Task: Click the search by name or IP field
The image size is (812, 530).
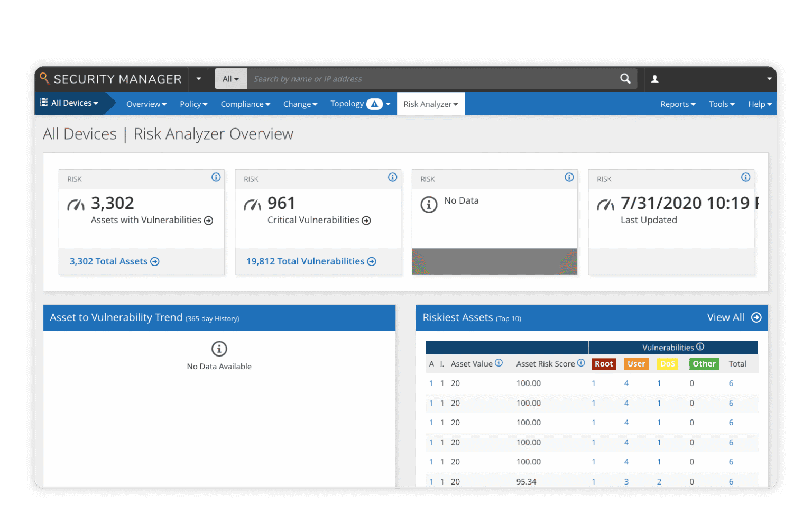Action: click(423, 78)
